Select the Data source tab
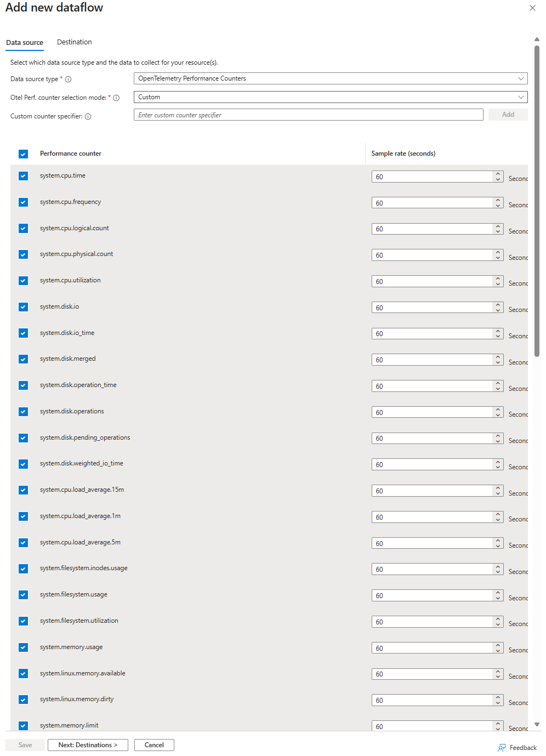Image resolution: width=546 pixels, height=756 pixels. point(25,43)
